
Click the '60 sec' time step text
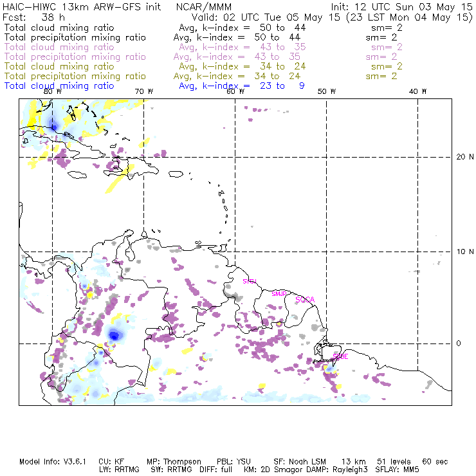coord(435,462)
